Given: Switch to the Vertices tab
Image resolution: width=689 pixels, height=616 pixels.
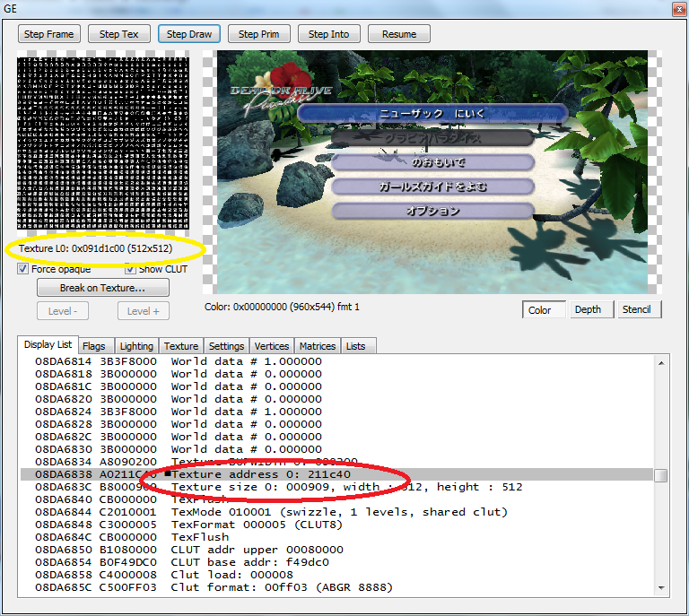Looking at the screenshot, I should click(272, 346).
